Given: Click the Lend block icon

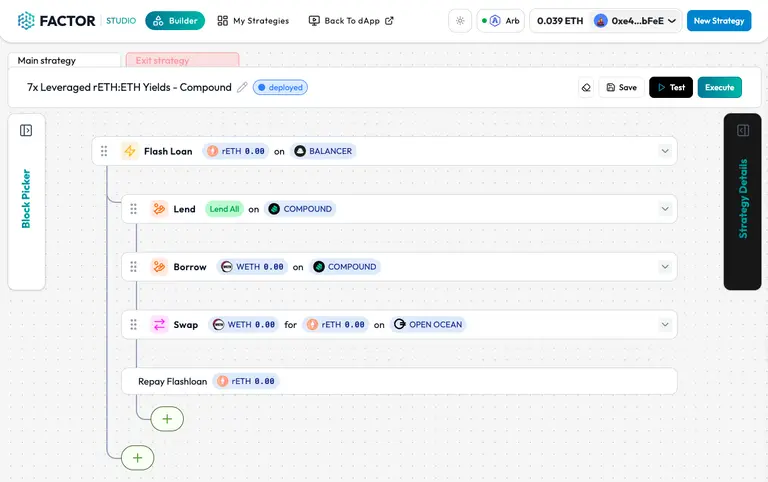Looking at the screenshot, I should click(x=159, y=209).
